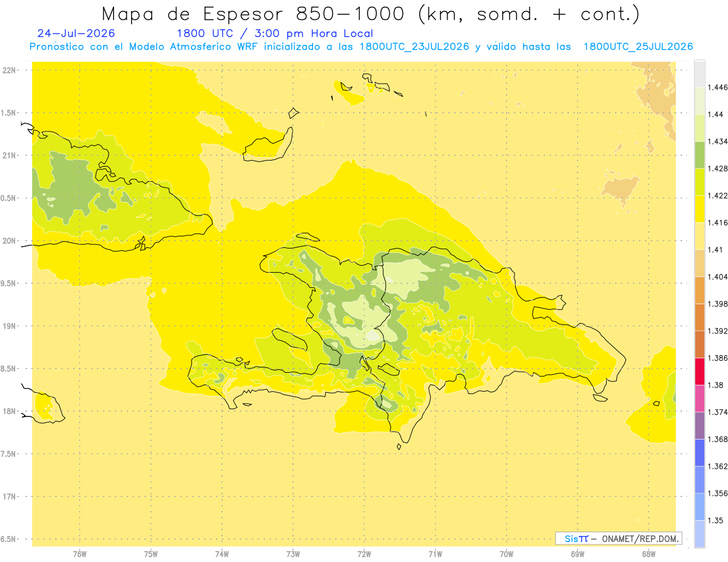Select the '21N' latitude label
This screenshot has height=562, width=728.
10,155
